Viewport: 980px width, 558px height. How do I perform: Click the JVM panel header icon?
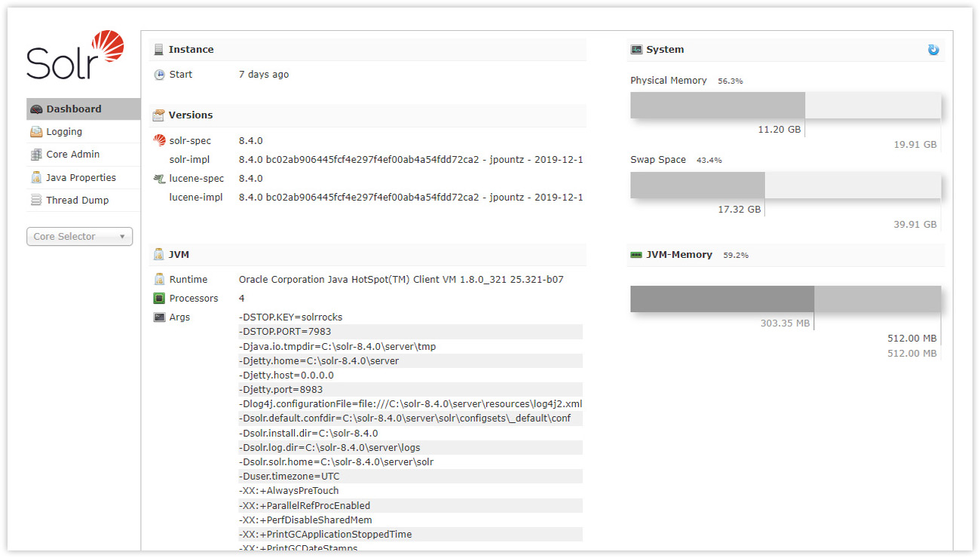(158, 254)
